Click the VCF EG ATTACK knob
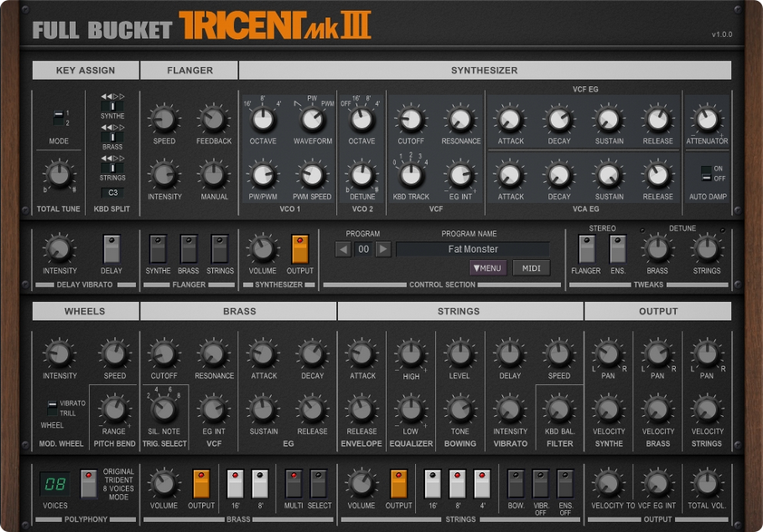 (x=510, y=120)
